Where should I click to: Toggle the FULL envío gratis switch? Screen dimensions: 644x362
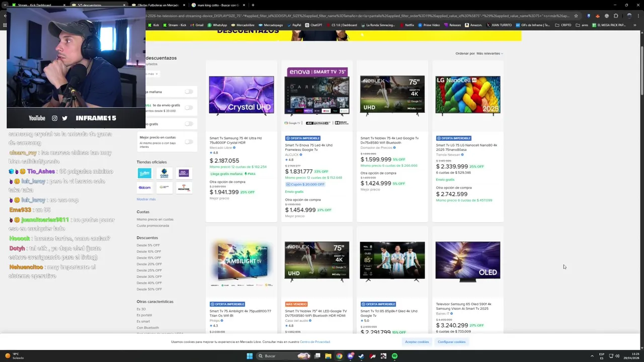point(189,107)
